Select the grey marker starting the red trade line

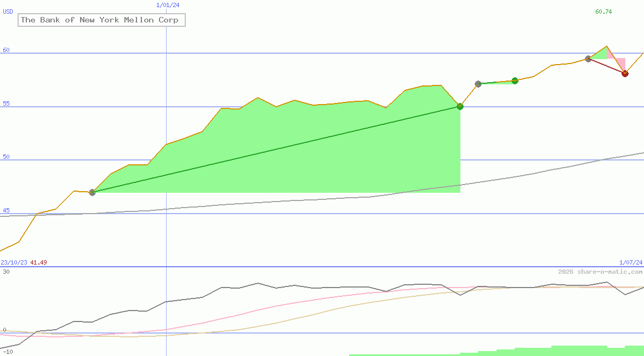[588, 59]
